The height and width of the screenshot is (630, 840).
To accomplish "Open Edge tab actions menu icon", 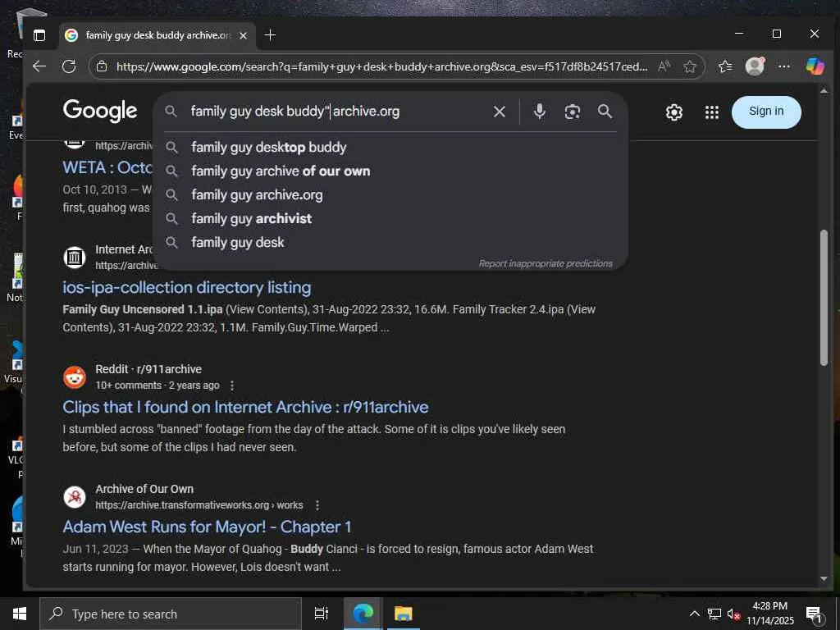I will pos(39,35).
